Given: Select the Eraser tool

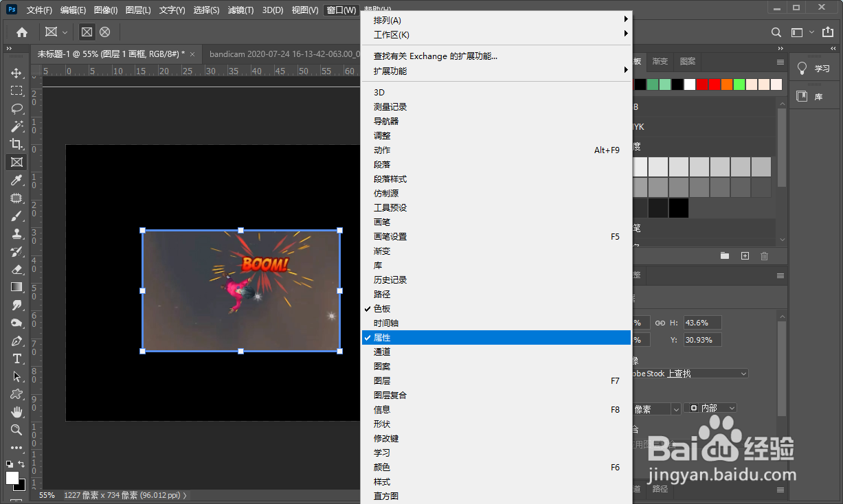Looking at the screenshot, I should coord(16,269).
